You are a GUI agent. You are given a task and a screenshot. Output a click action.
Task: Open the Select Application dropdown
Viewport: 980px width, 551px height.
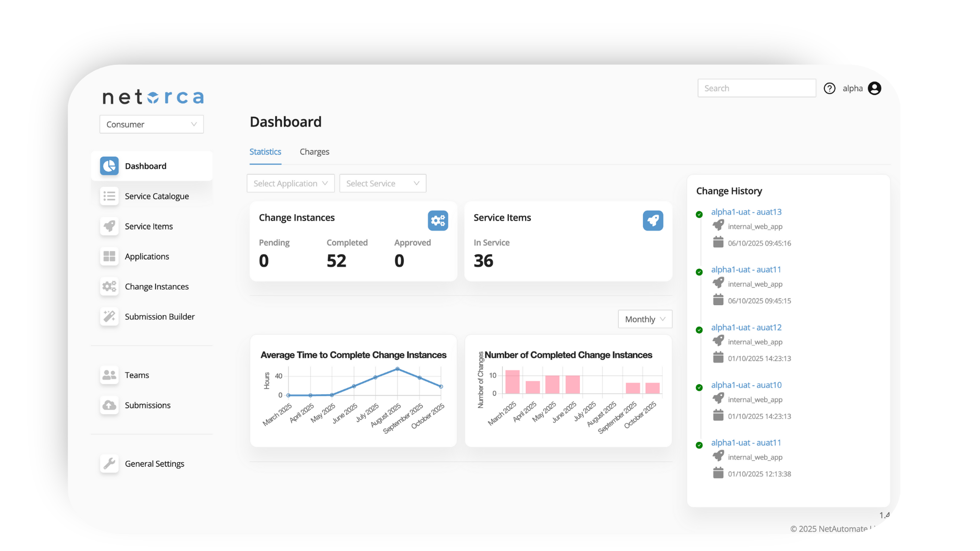[x=290, y=184]
